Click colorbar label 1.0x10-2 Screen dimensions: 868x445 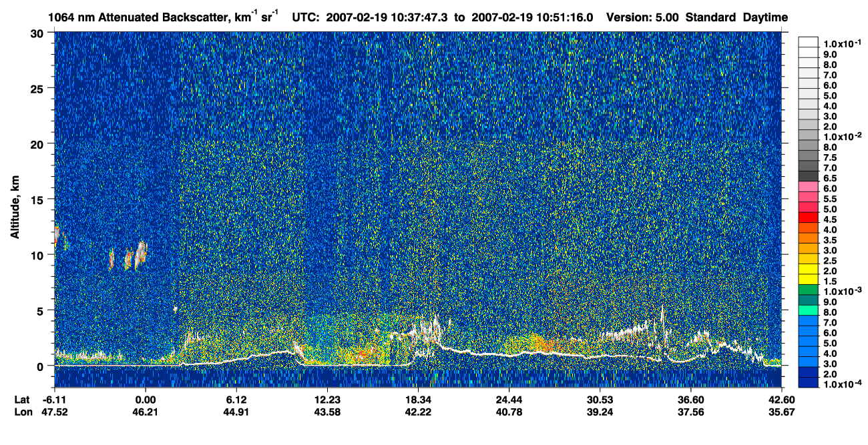[842, 136]
